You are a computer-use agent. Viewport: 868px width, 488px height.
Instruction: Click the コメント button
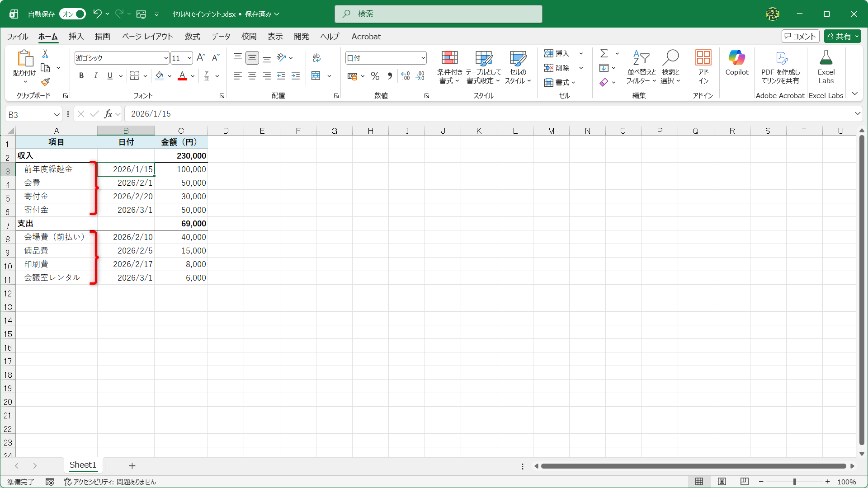pyautogui.click(x=800, y=36)
